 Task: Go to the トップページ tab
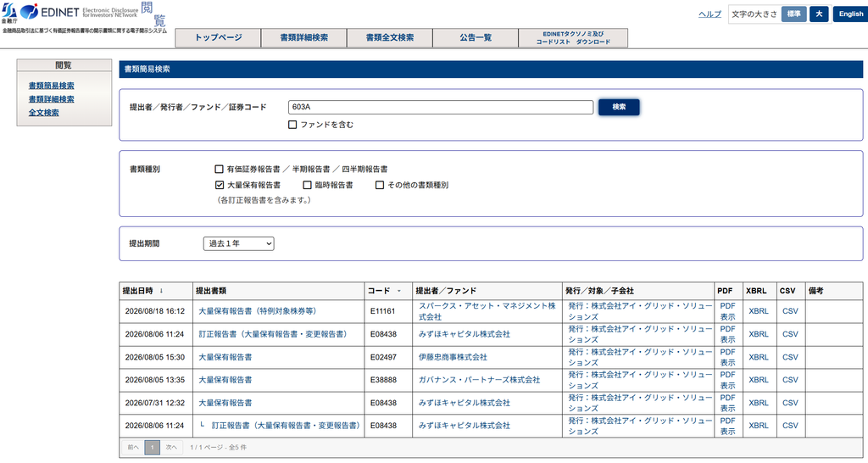click(218, 37)
